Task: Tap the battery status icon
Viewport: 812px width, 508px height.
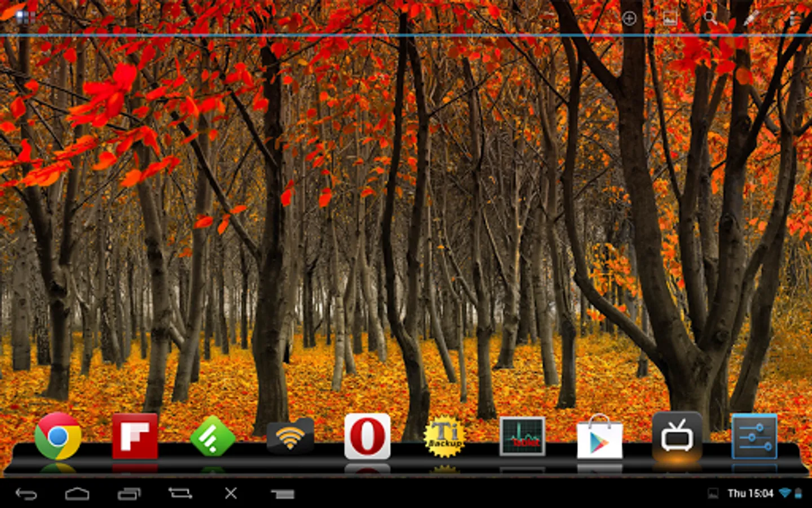Action: point(798,493)
